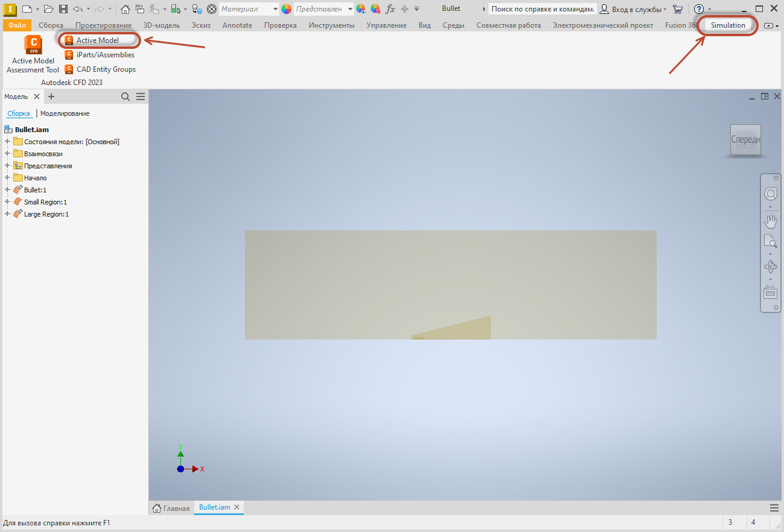Click the iParts/iAssemblies CFD command

click(100, 55)
